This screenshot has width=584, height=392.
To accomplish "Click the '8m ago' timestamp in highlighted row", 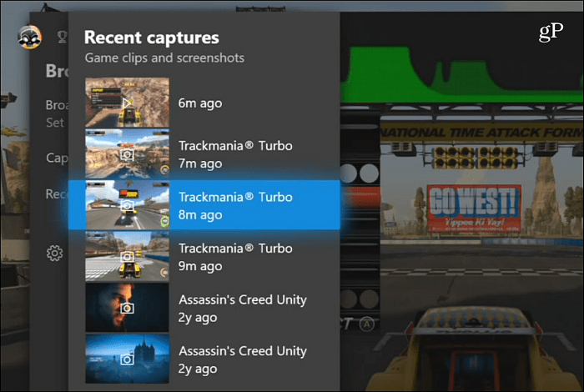I will 200,215.
